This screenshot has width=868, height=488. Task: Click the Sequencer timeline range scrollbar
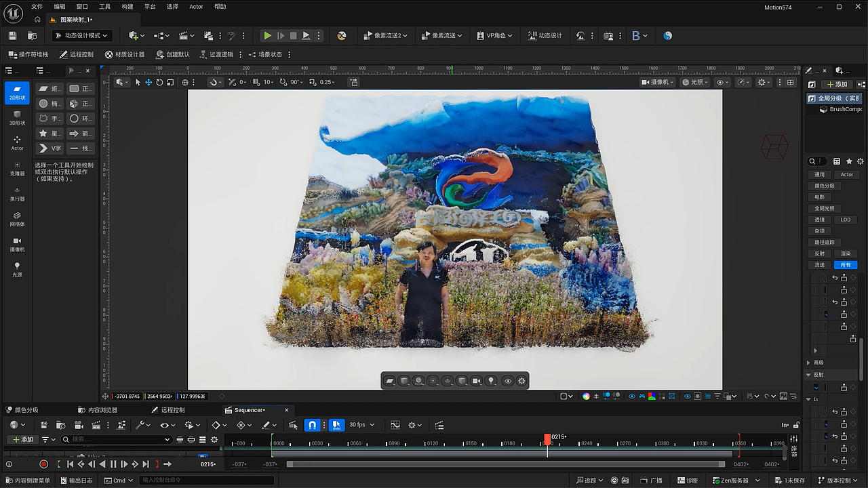(505, 464)
